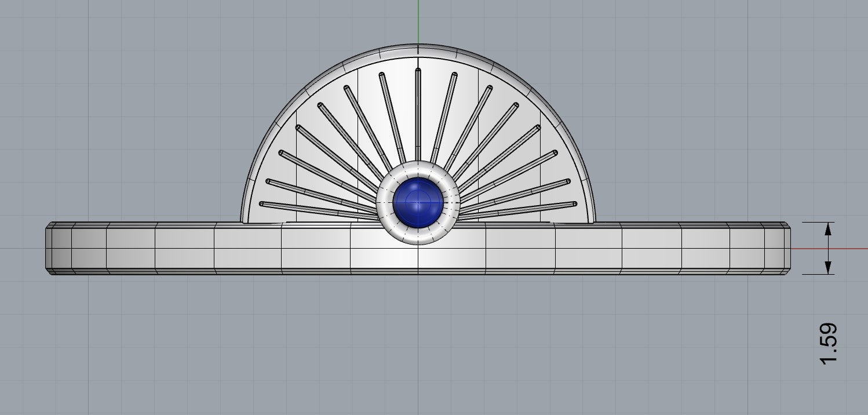This screenshot has width=868, height=415.
Task: Pick the red horizontal axis line
Action: (834, 249)
